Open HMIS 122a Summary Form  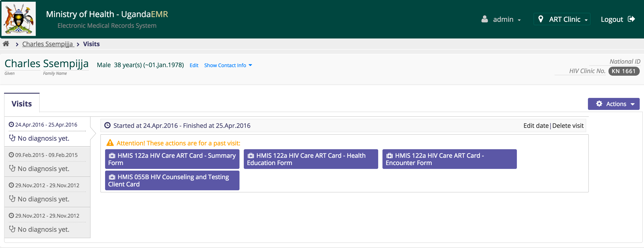[172, 159]
